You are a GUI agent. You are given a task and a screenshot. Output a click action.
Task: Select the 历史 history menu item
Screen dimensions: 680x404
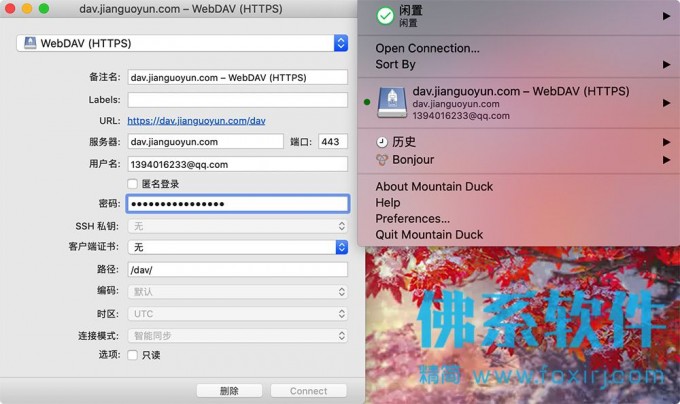[x=404, y=142]
